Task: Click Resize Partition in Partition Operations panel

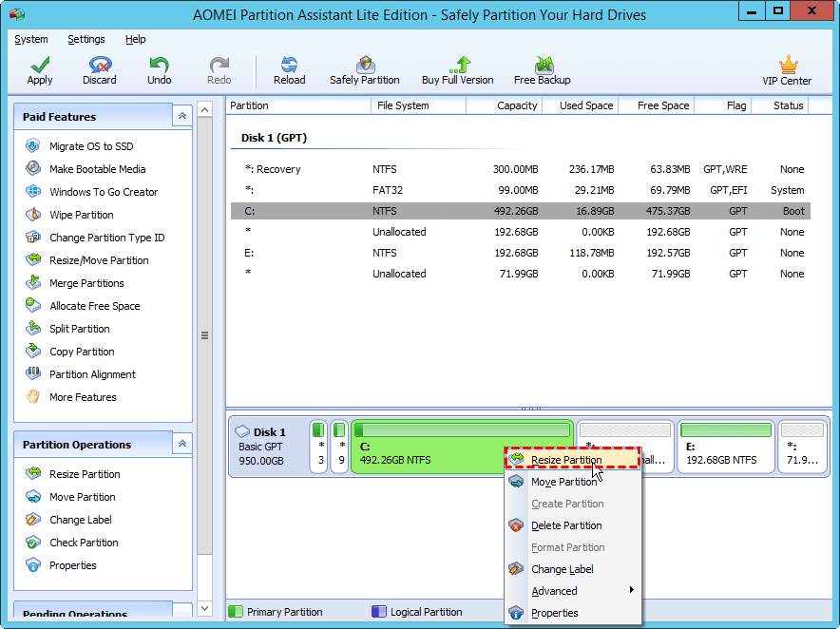Action: (x=85, y=474)
